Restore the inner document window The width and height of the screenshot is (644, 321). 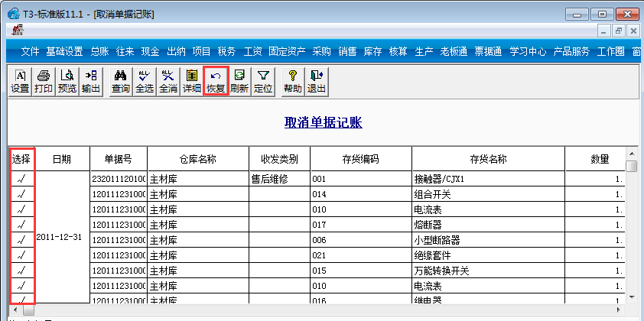point(618,31)
